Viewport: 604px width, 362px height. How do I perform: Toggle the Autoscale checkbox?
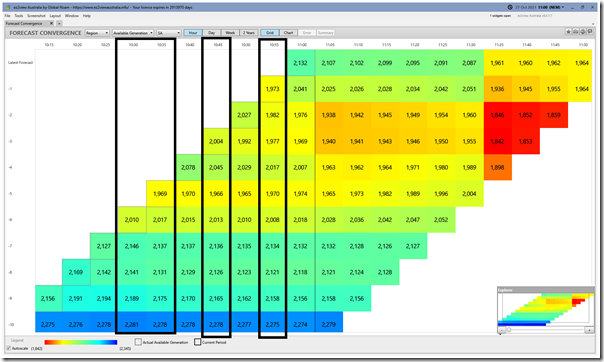8,348
